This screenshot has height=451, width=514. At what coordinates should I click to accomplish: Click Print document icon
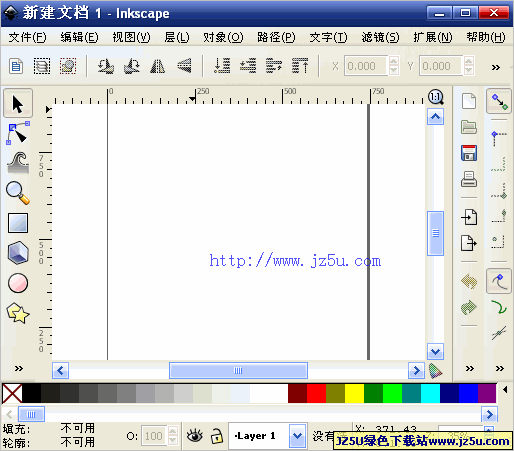(469, 179)
